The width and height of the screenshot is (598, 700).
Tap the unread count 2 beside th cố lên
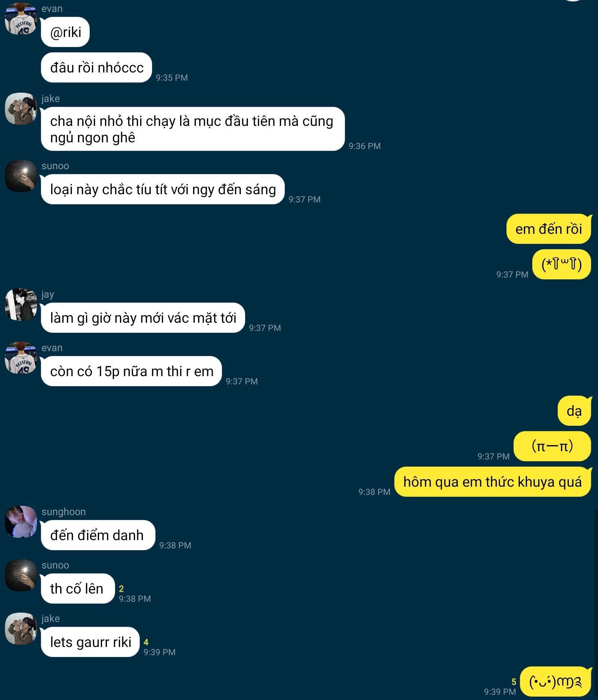121,589
